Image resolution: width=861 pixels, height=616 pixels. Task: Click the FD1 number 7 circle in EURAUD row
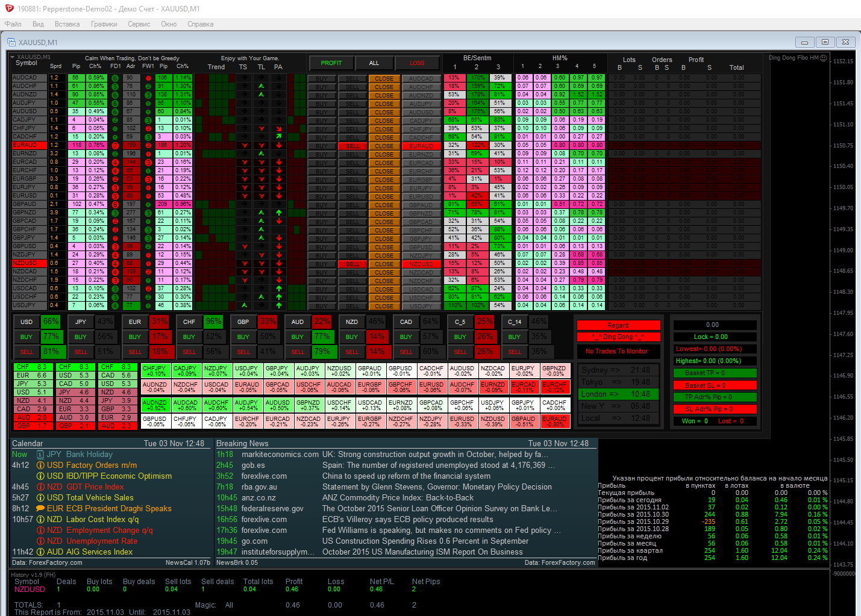(x=115, y=145)
